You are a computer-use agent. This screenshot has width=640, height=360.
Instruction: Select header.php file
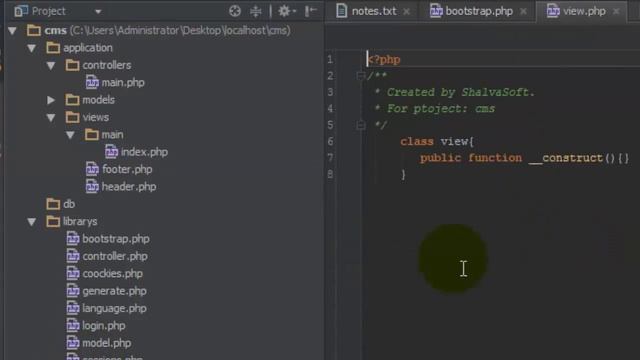[x=129, y=187]
